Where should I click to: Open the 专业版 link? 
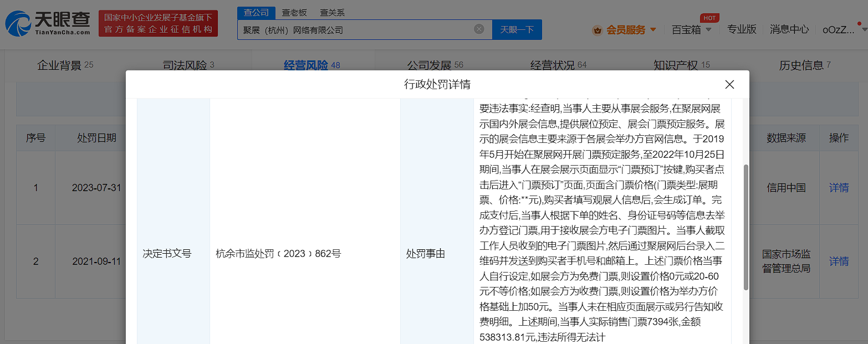742,30
